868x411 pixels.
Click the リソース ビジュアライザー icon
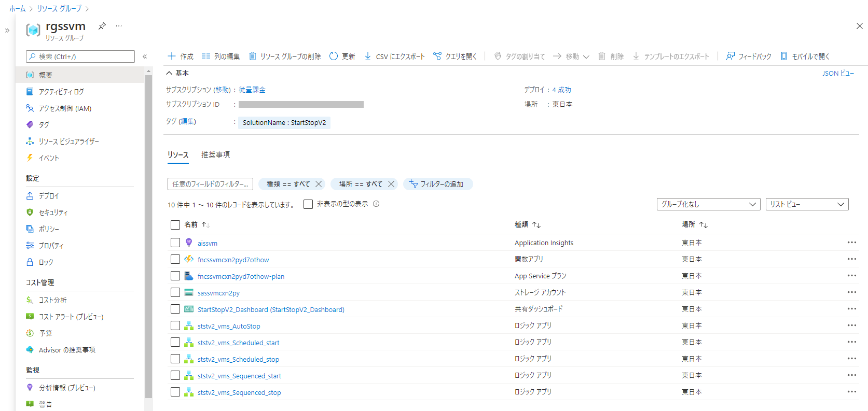coord(30,141)
